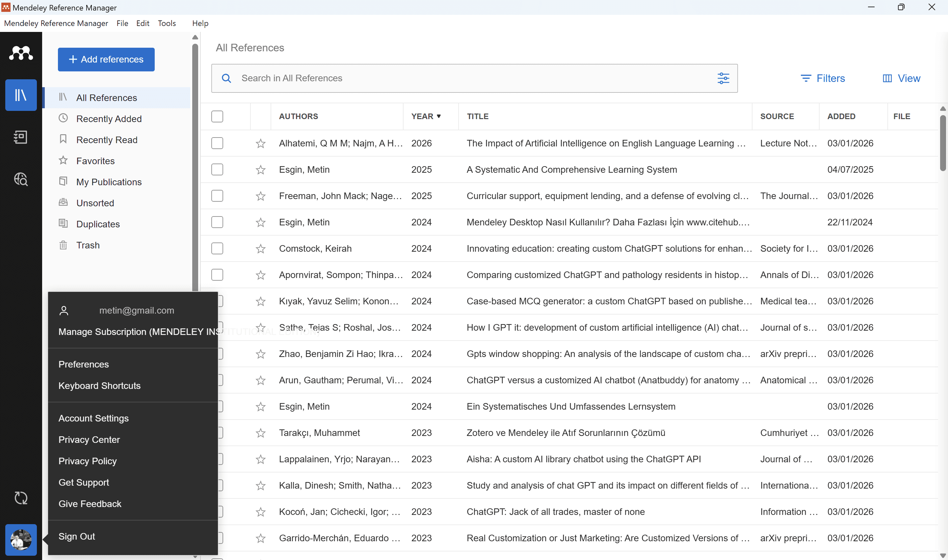This screenshot has width=948, height=560.
Task: Check the box for Freeman, John Mack row
Action: click(x=217, y=196)
